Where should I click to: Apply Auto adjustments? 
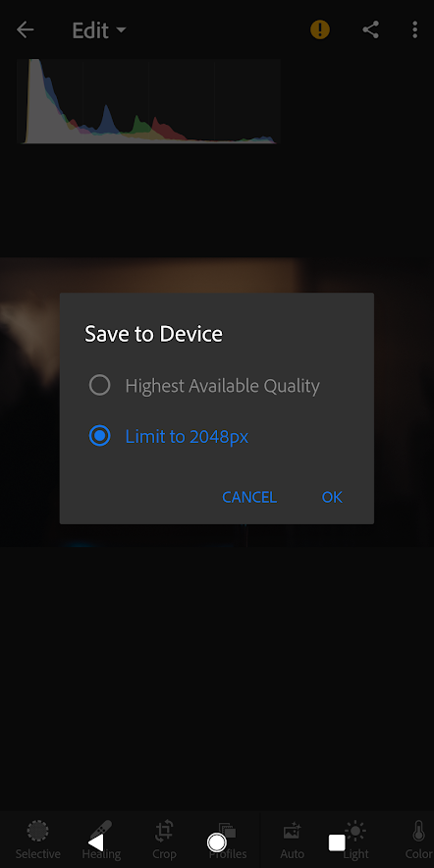click(292, 840)
